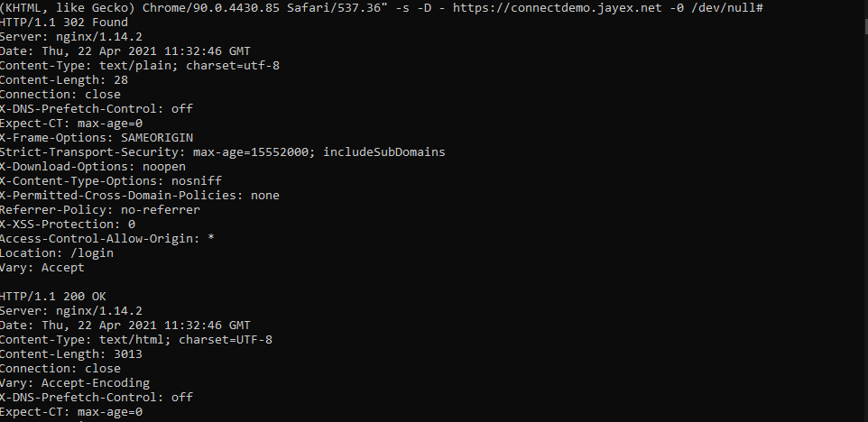Click the /dev/null# text in the command

click(x=727, y=8)
